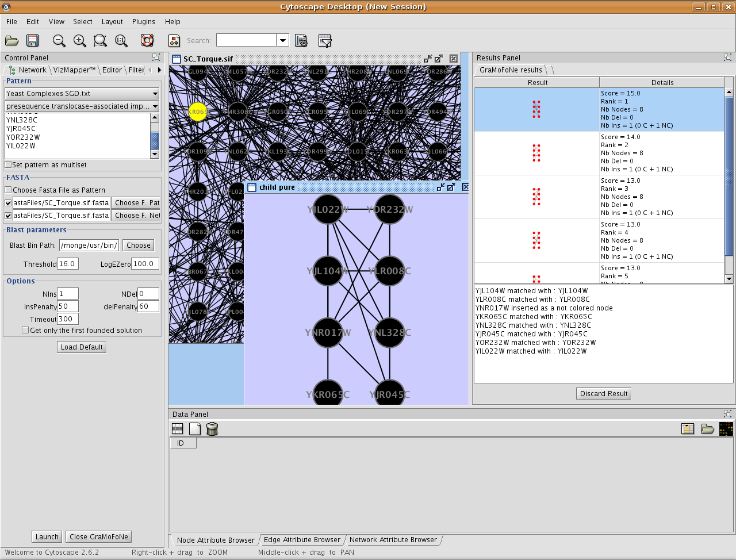Toggle Choose Fasta File as Pattern
This screenshot has height=560, width=736.
(x=8, y=190)
